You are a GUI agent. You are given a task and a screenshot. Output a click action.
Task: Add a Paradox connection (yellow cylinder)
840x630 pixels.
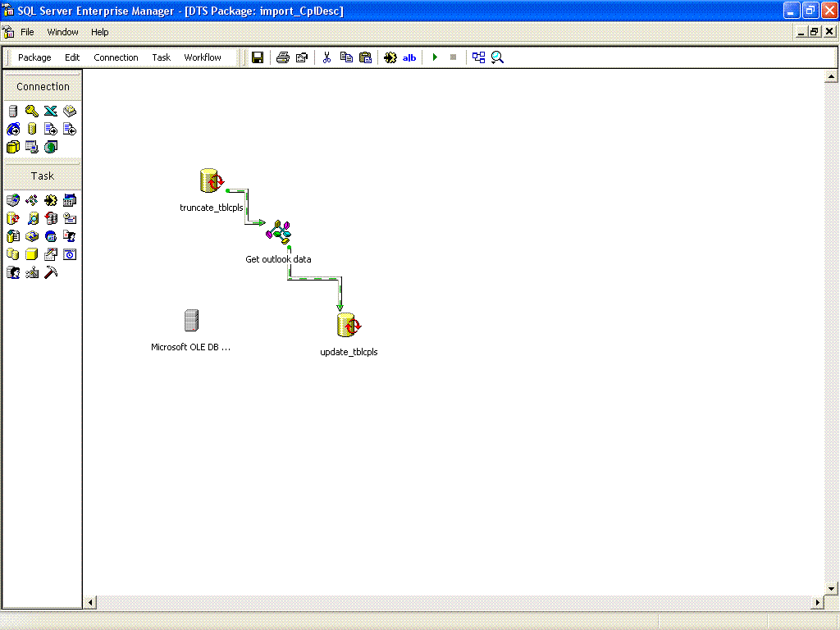[x=32, y=129]
